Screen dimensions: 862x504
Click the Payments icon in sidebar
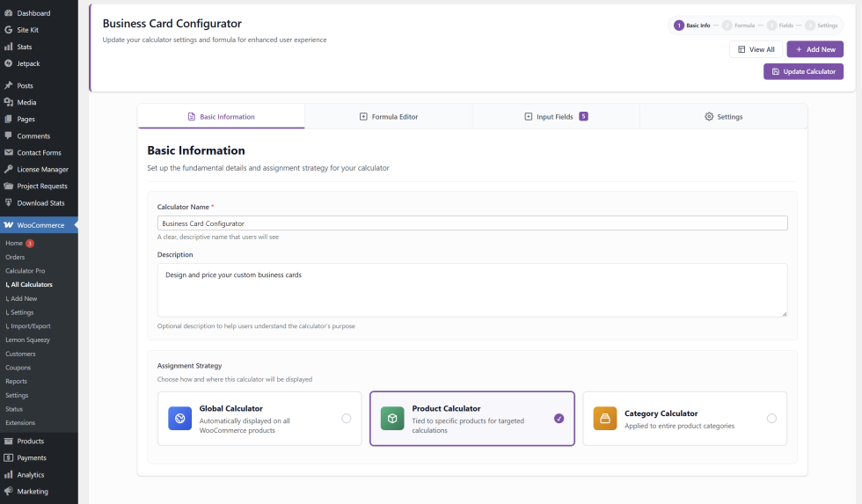pyautogui.click(x=8, y=457)
